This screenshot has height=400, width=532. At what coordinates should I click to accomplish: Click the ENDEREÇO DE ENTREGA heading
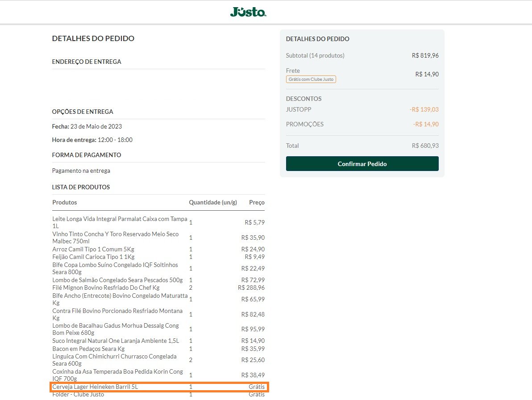pyautogui.click(x=87, y=62)
